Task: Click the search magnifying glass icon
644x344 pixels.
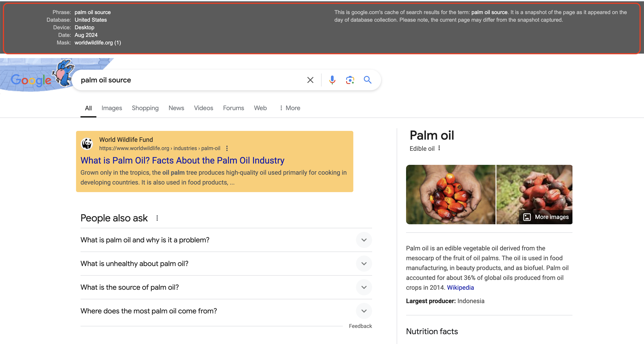Action: coord(367,80)
